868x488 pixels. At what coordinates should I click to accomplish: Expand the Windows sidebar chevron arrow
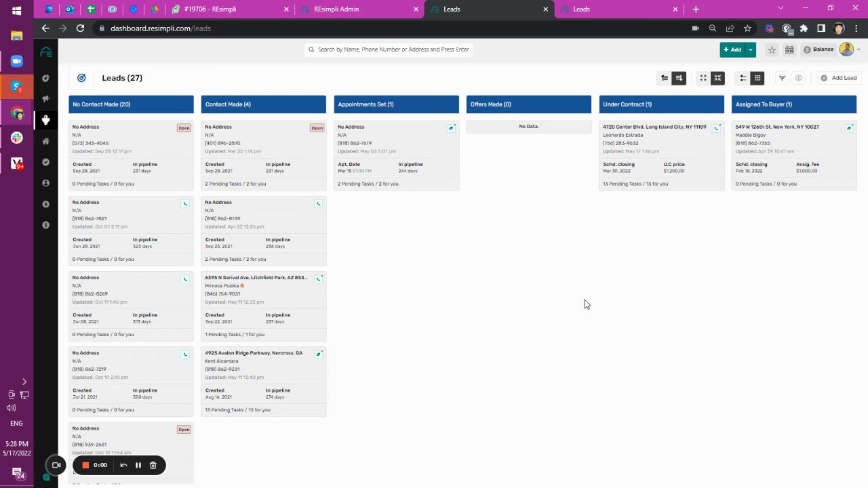coord(24,382)
